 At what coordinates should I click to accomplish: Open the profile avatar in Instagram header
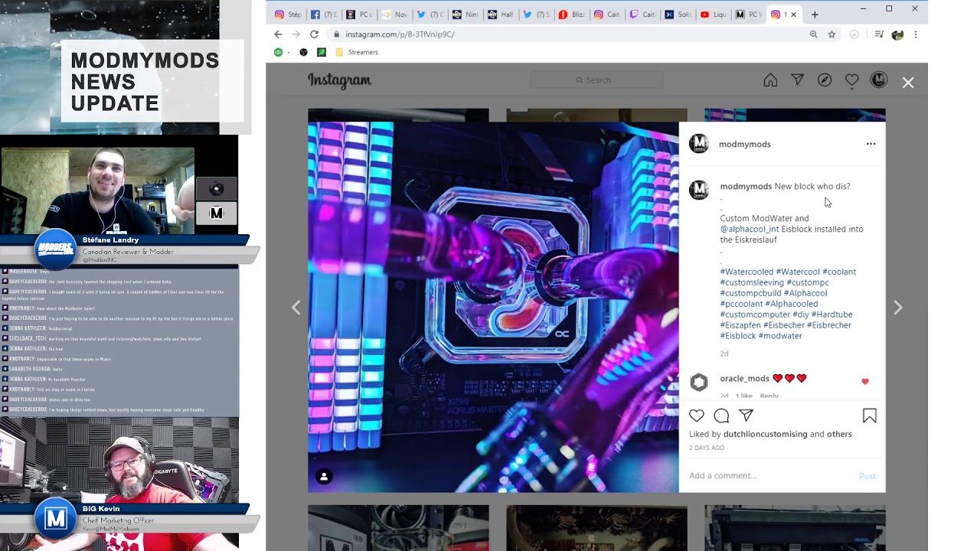click(x=879, y=80)
